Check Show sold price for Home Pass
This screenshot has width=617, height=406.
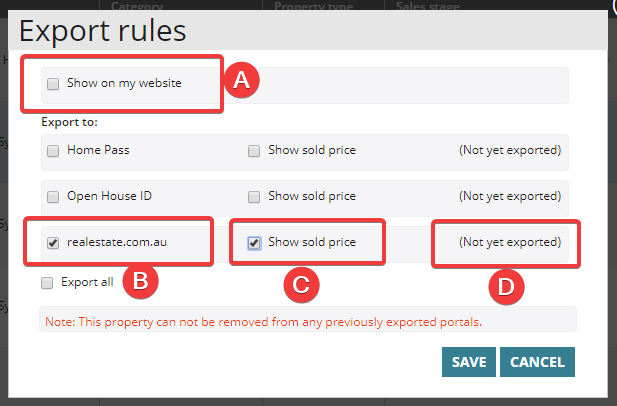coord(254,151)
